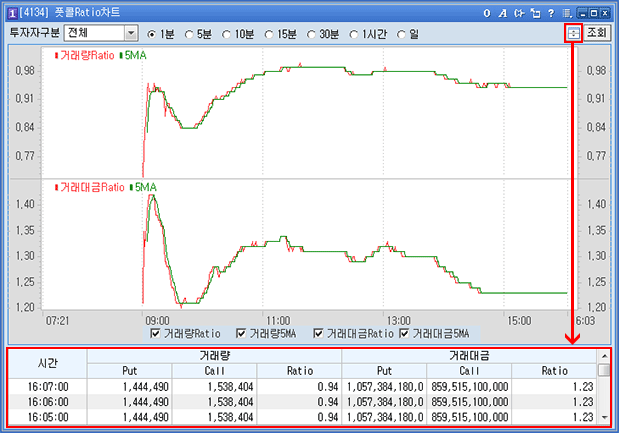Image resolution: width=619 pixels, height=433 pixels.
Task: Click the window number '1' icon
Action: (x=11, y=13)
